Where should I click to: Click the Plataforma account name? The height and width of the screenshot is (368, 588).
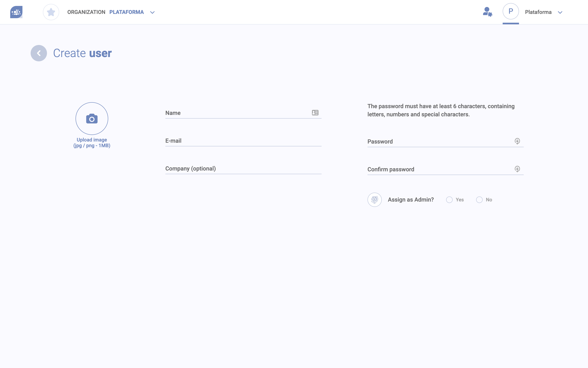538,12
